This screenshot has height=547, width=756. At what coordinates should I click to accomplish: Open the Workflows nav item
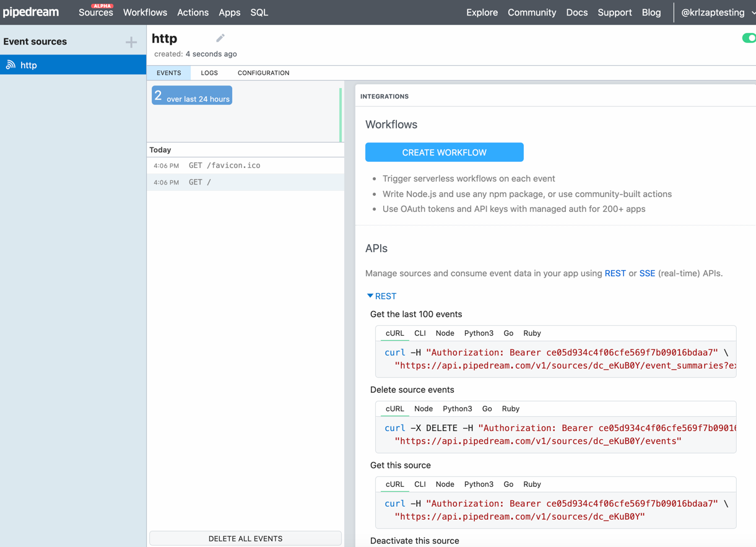[x=145, y=12]
